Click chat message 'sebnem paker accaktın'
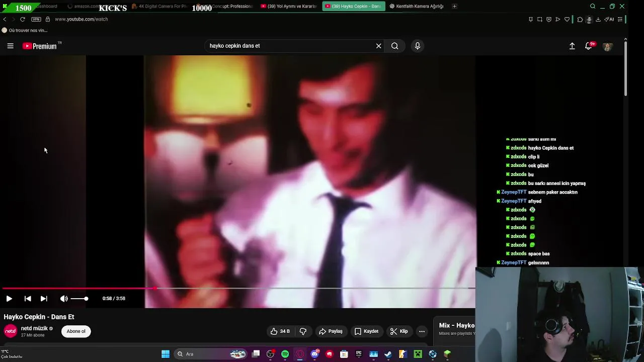The height and width of the screenshot is (362, 644). point(553,192)
